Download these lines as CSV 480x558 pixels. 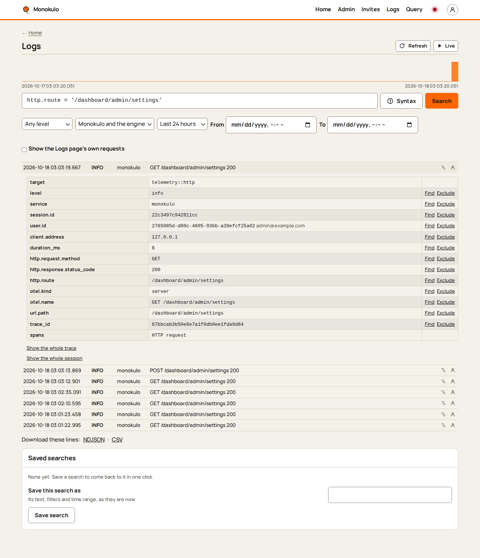117,440
